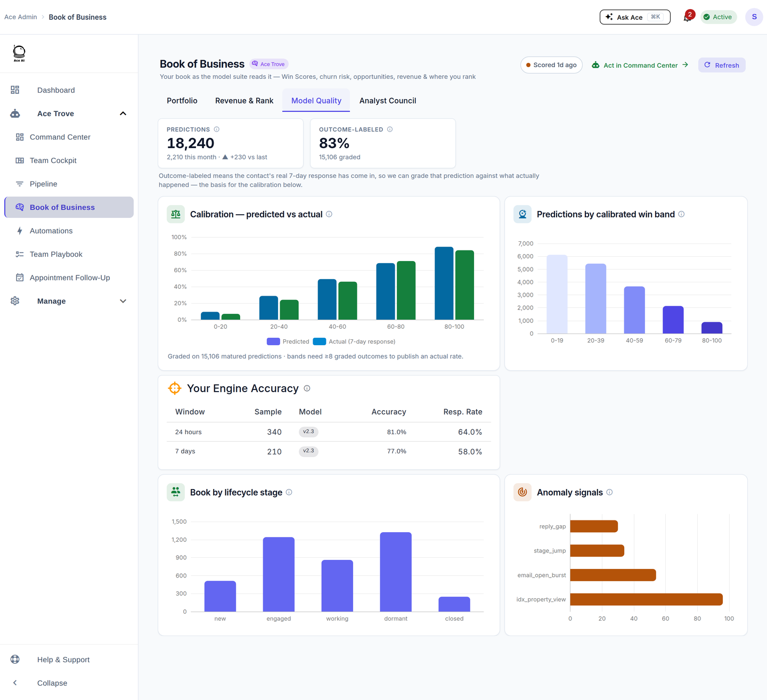Screen dimensions: 767x700
Task: Click info icon next to Calibration title
Action: [329, 214]
